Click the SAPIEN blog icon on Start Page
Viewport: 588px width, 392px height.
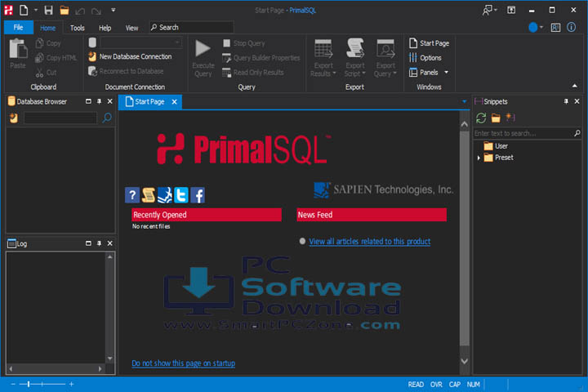click(x=165, y=195)
